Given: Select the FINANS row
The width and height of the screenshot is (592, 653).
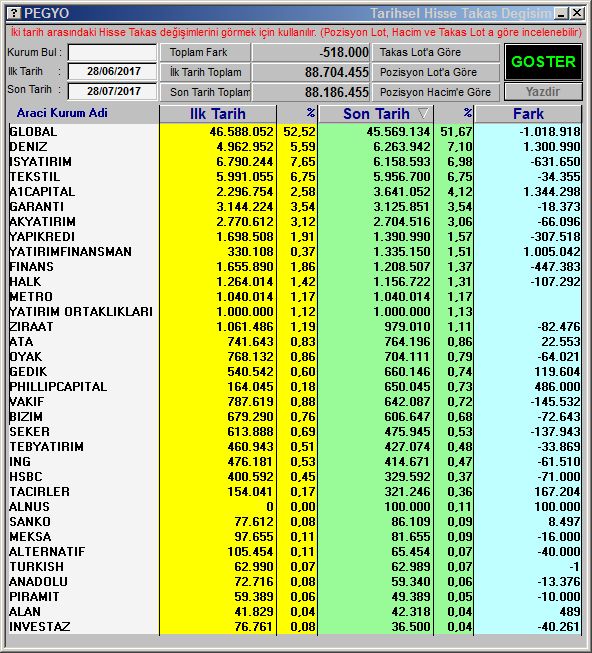Looking at the screenshot, I should click(295, 267).
